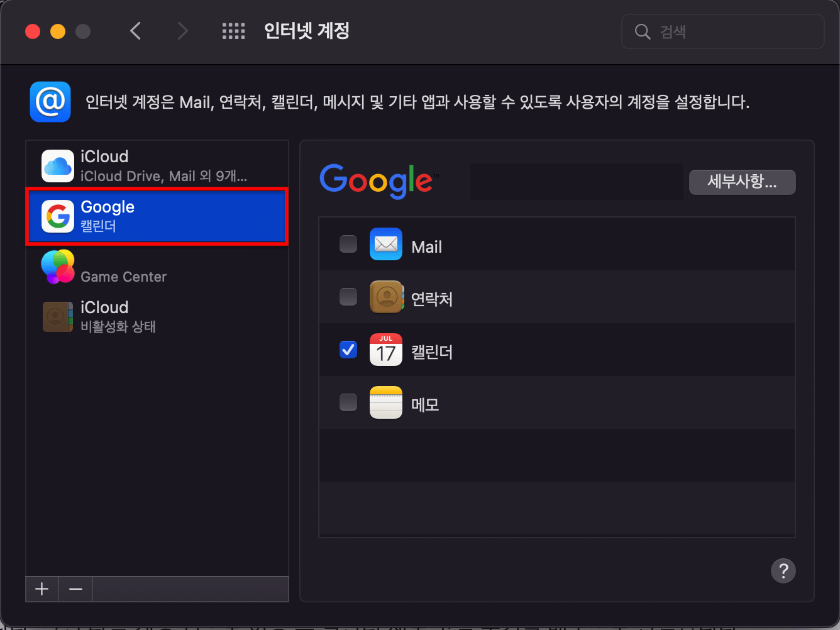Click the 연락처 contacts icon
This screenshot has width=840, height=630.
(x=385, y=297)
